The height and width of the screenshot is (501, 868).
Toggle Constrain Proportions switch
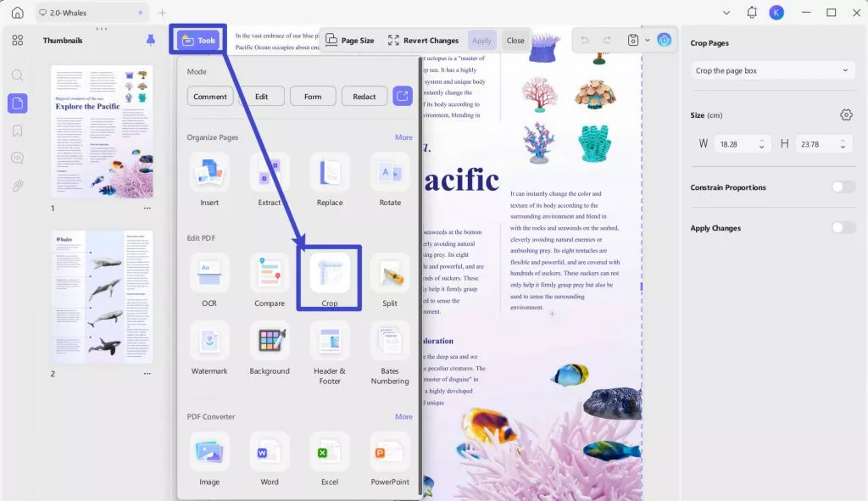tap(843, 187)
